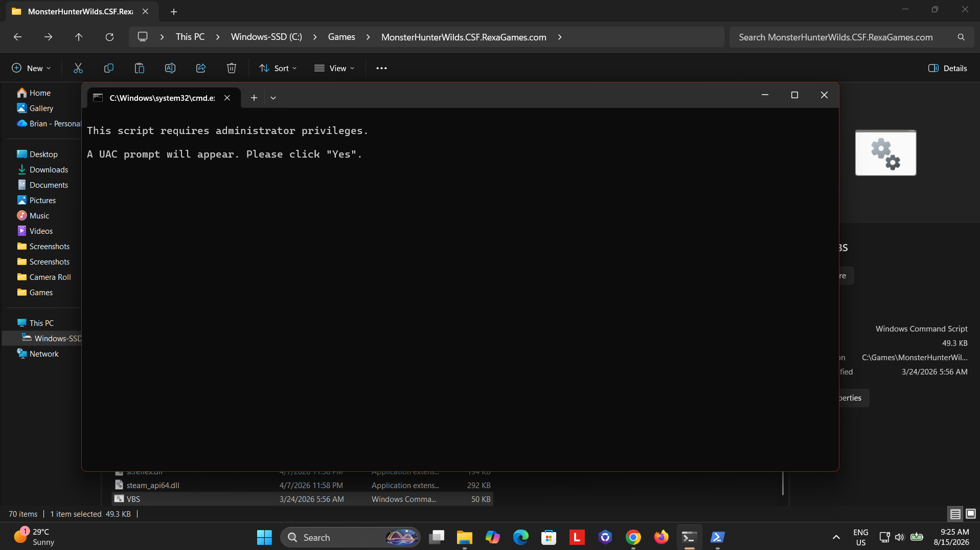
Task: Go forward in File Explorer navigation
Action: [x=48, y=37]
